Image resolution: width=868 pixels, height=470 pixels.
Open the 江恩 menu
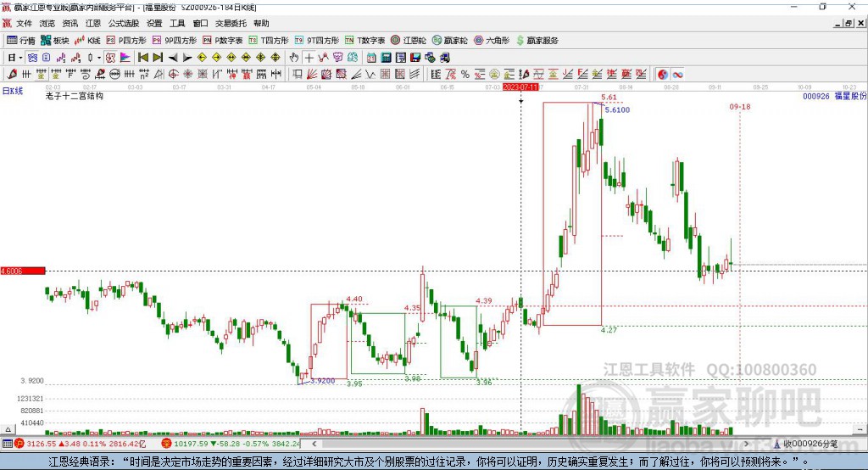click(93, 23)
